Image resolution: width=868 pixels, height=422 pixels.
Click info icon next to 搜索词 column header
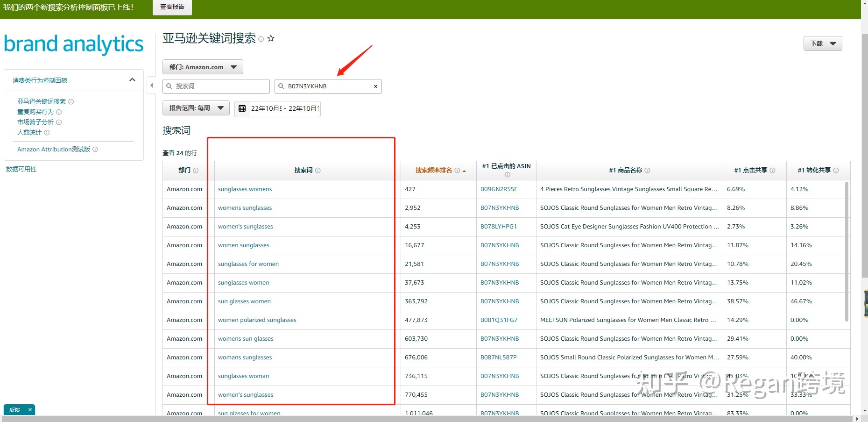[x=318, y=171]
